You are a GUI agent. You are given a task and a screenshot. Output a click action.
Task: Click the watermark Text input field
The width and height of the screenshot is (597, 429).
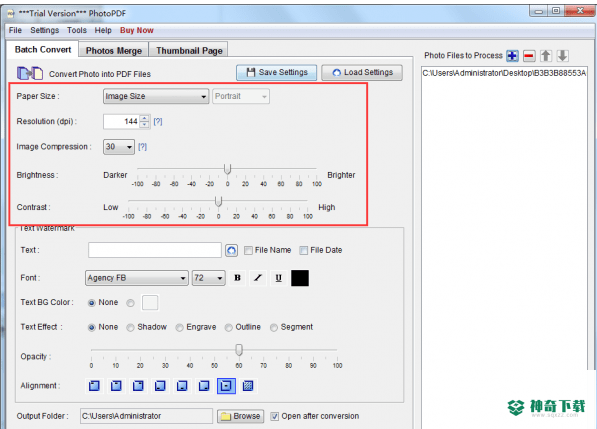tap(155, 250)
